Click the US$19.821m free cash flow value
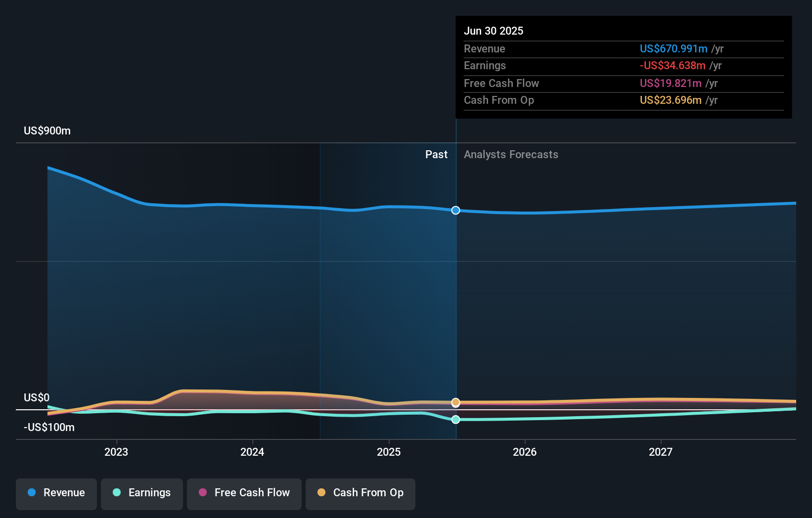The height and width of the screenshot is (518, 812). [671, 84]
